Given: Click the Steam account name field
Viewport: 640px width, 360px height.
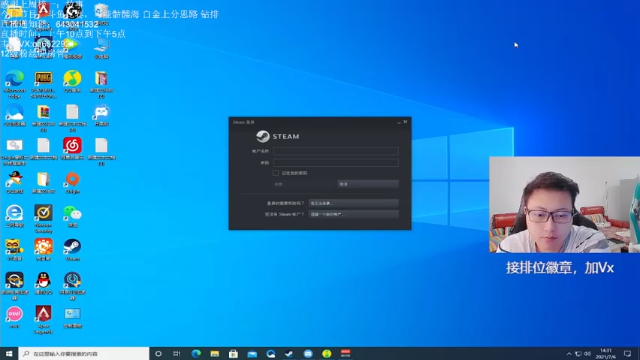Looking at the screenshot, I should coord(336,151).
